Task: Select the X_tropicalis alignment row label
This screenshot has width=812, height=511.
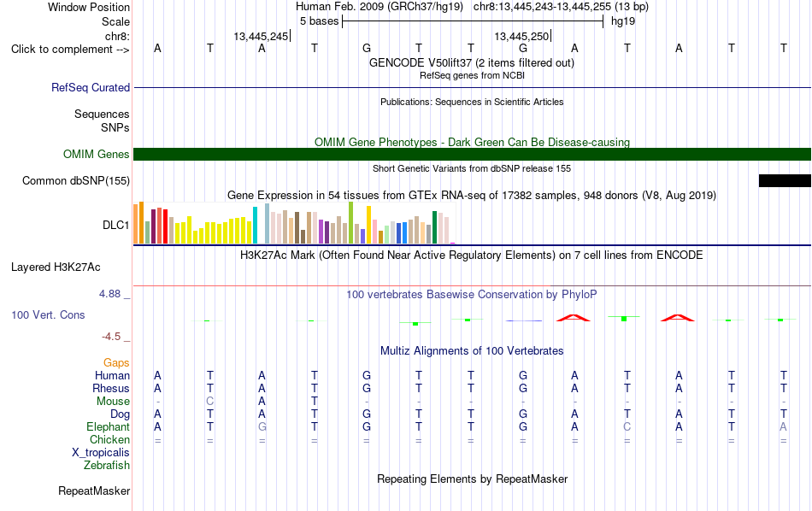Action: pos(101,452)
